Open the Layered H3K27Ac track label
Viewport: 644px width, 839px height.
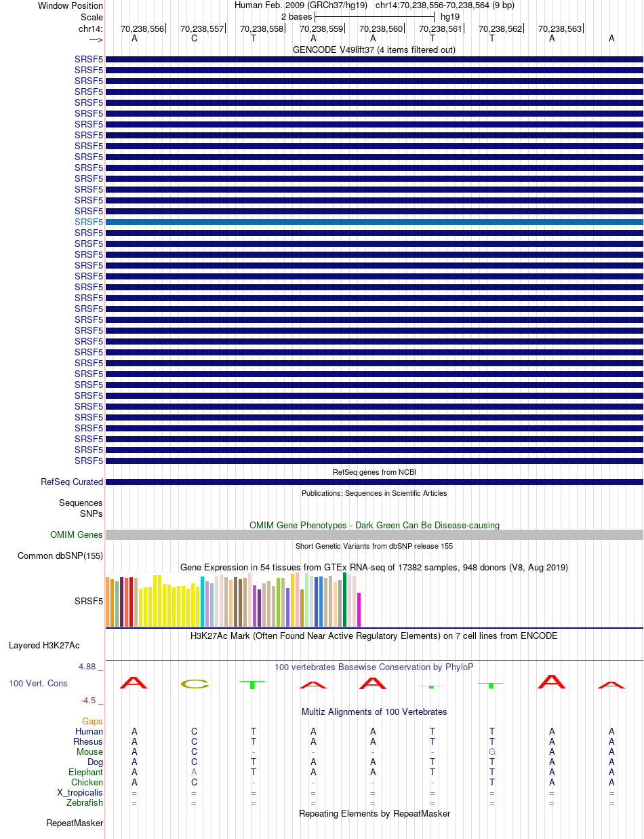pos(44,645)
